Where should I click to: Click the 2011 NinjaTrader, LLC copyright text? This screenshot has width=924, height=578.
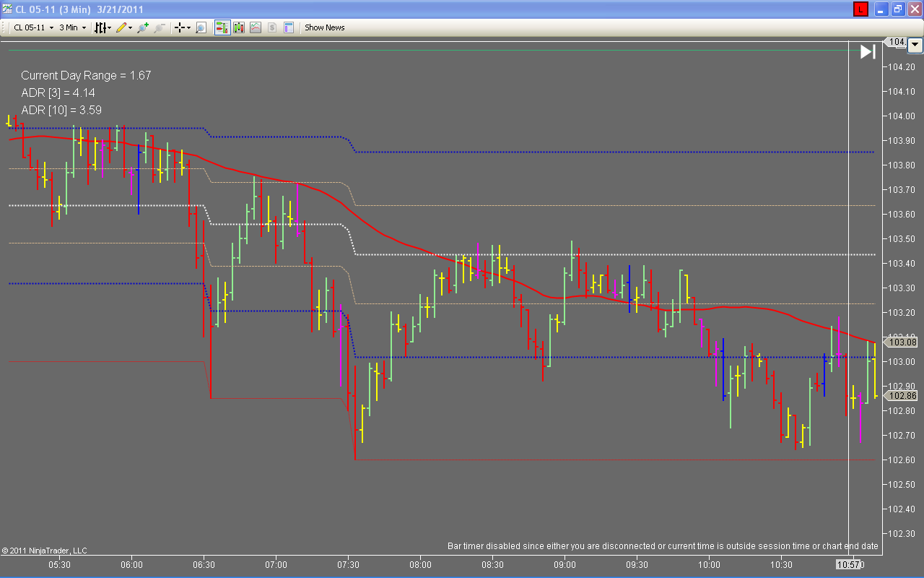[44, 551]
